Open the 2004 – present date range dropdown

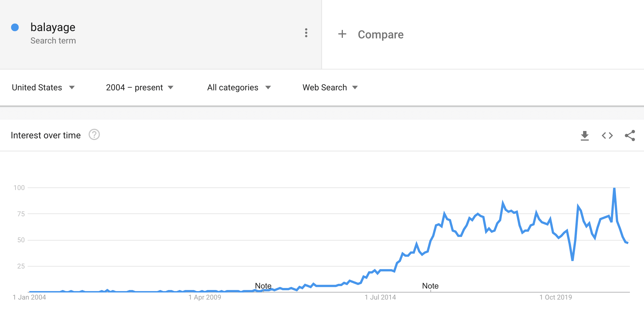(x=140, y=88)
